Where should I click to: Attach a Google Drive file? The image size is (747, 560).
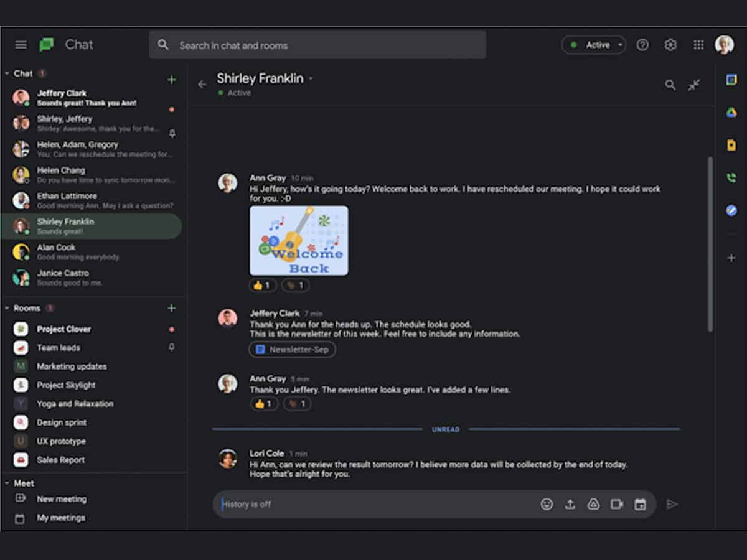593,504
